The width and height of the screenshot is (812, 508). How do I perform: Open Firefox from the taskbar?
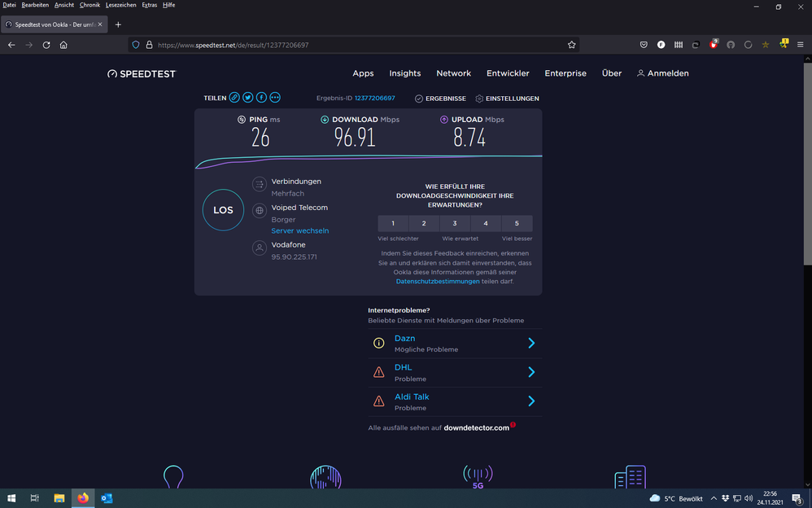[x=83, y=498]
